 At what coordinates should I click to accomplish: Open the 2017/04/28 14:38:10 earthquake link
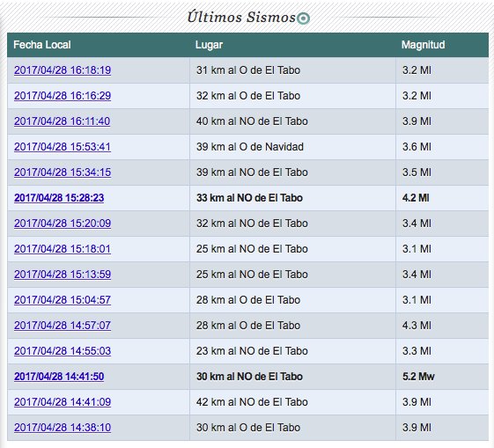pos(63,427)
